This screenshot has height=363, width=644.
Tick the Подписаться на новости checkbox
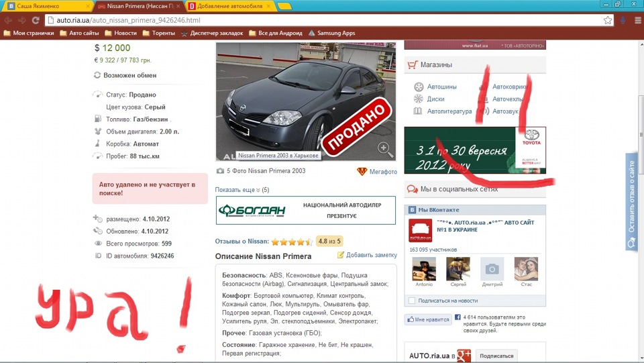[412, 301]
